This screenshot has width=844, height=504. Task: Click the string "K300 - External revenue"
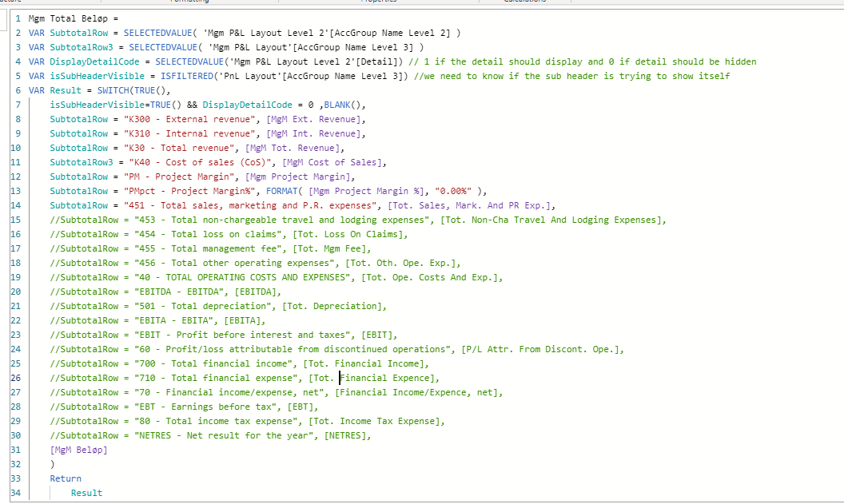[189, 120]
